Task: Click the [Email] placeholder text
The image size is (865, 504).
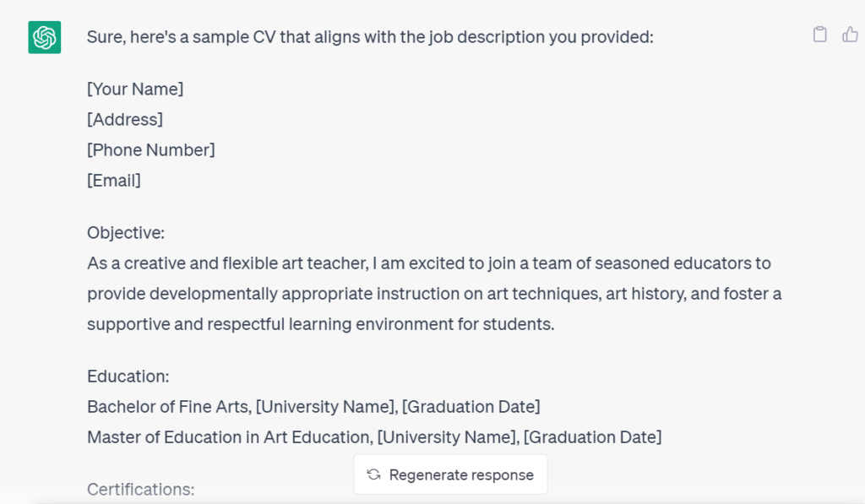Action: 114,180
